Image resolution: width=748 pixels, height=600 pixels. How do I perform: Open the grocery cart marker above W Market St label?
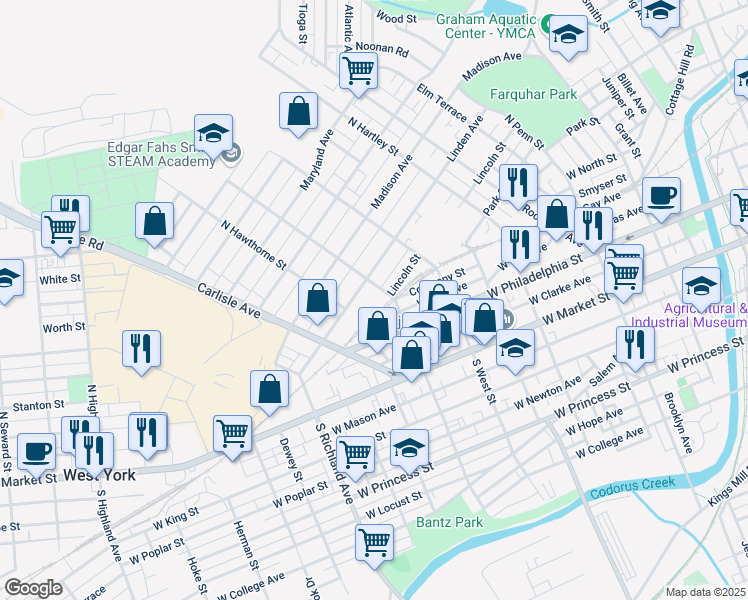[x=623, y=277]
